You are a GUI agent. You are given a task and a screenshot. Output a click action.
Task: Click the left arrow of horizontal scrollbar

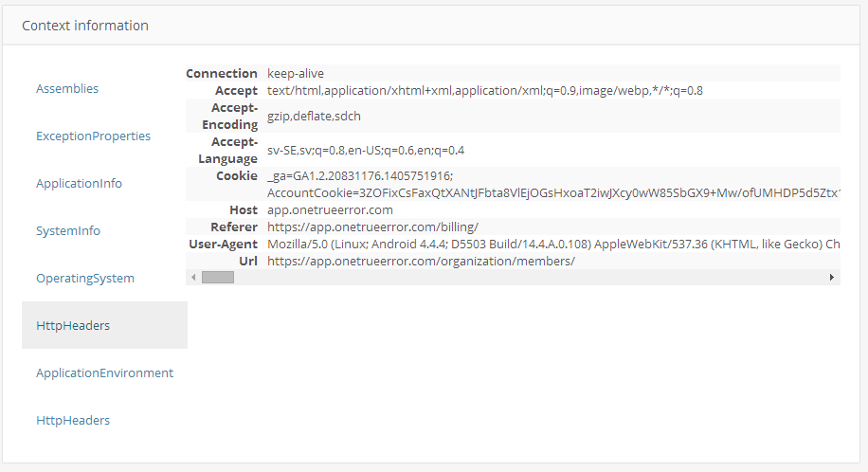[193, 278]
